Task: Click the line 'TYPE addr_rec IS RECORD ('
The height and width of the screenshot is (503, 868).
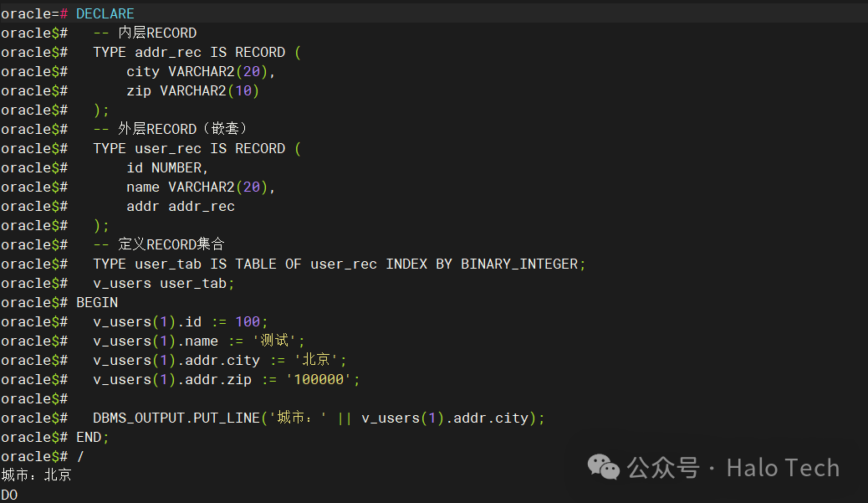Action: pyautogui.click(x=197, y=52)
